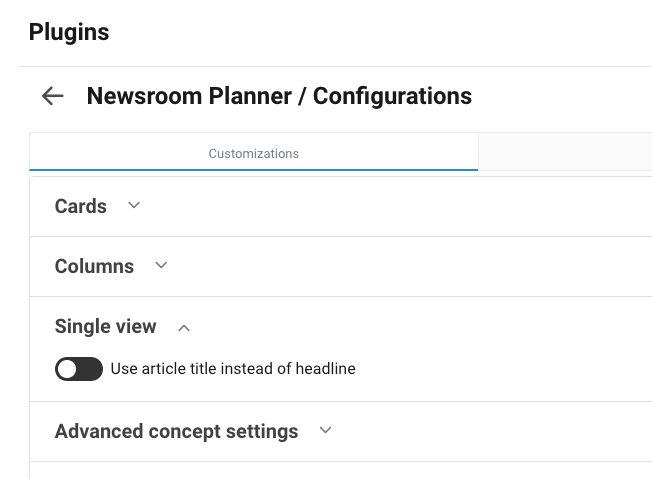Click the 'Use article title instead of headline' label
Screen dimensions: 652x479
point(233,369)
